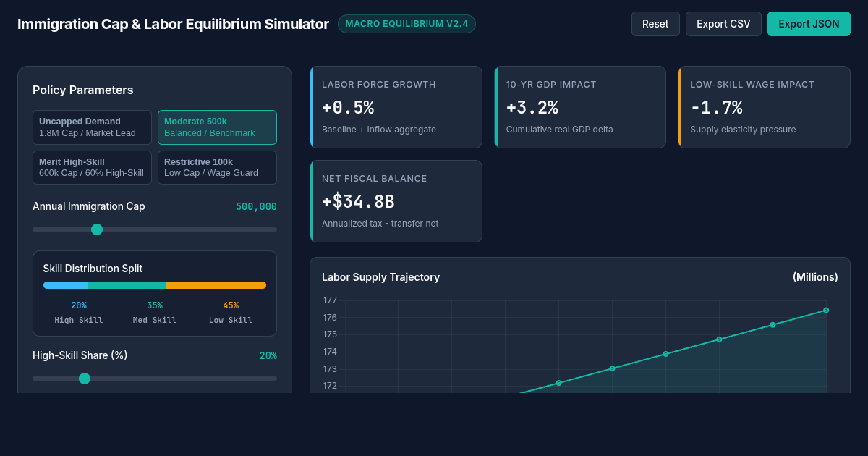
Task: Click the Policy Parameters heading
Action: click(82, 90)
